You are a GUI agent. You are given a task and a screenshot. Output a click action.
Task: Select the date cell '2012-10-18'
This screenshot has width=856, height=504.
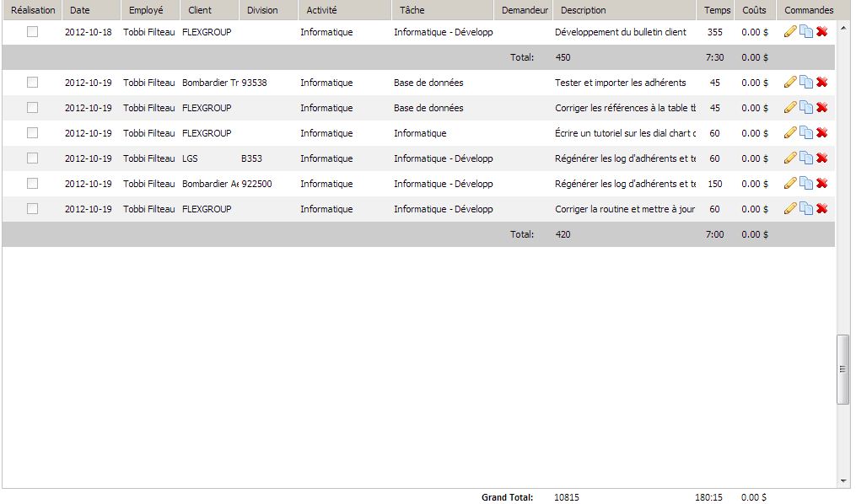[88, 32]
